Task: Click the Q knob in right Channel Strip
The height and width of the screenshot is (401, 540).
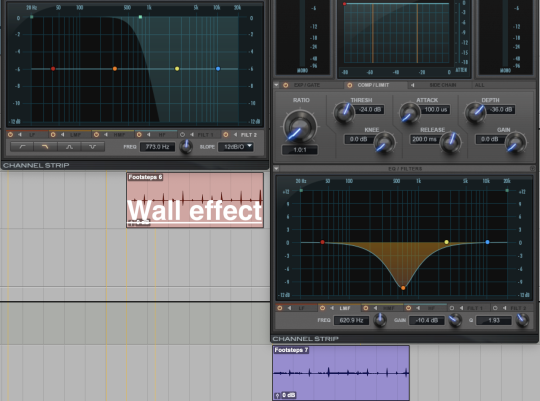Action: click(522, 320)
